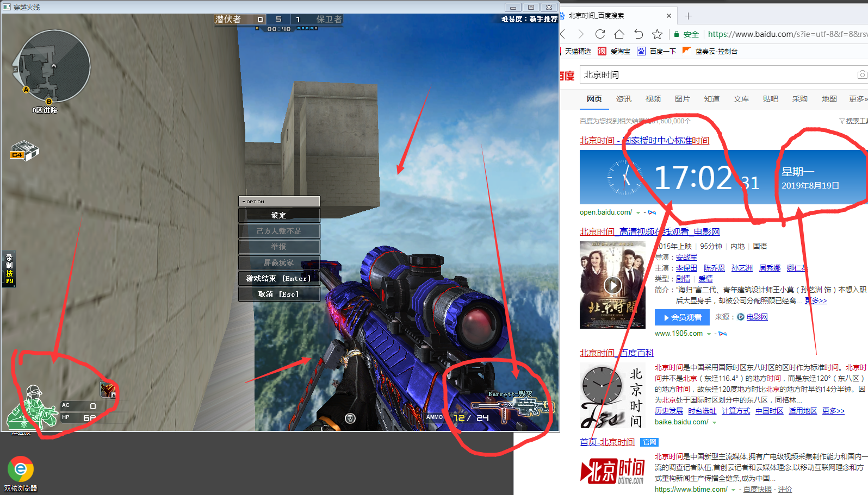This screenshot has width=868, height=495.
Task: Click the 陈乔恩 actor link
Action: (x=714, y=268)
